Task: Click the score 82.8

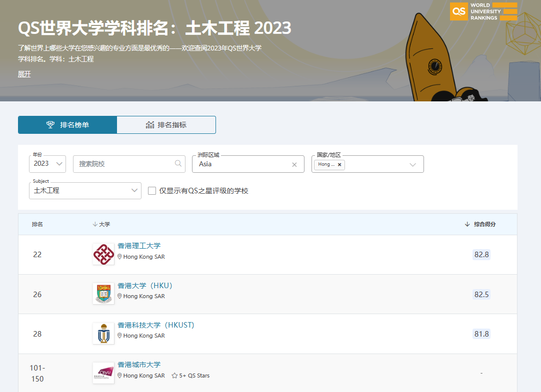Action: coord(481,255)
